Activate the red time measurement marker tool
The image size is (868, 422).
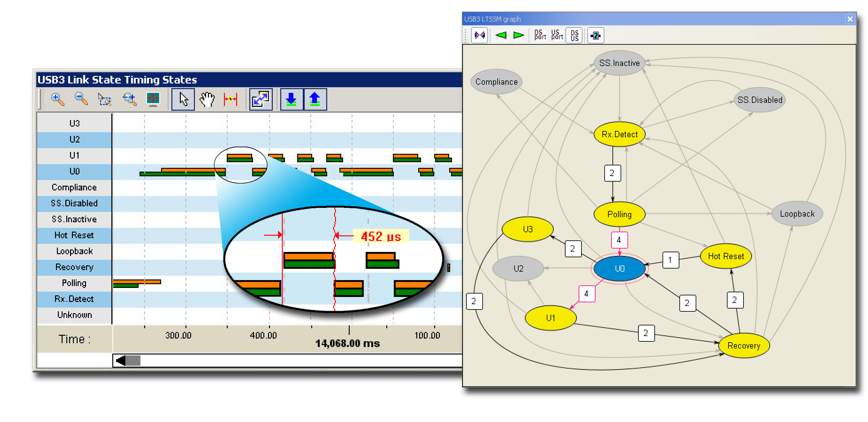231,99
